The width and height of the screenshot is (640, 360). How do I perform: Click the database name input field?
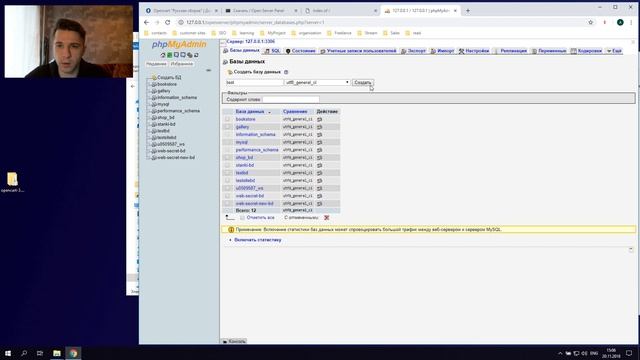(x=254, y=82)
